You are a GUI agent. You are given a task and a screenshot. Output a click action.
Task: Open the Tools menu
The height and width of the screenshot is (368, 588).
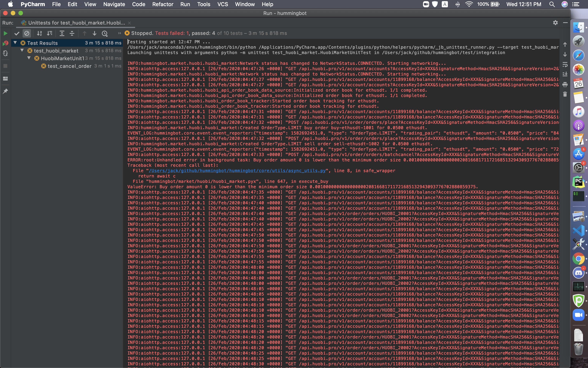(x=204, y=4)
